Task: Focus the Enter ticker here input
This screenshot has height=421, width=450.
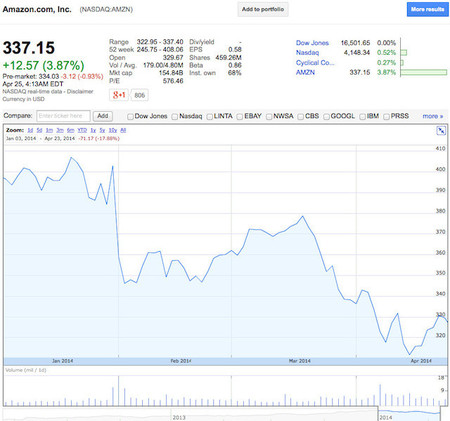Action: pyautogui.click(x=63, y=116)
